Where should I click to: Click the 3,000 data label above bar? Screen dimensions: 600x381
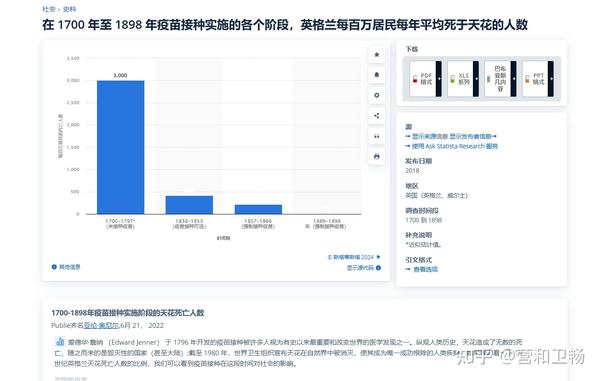click(x=120, y=75)
